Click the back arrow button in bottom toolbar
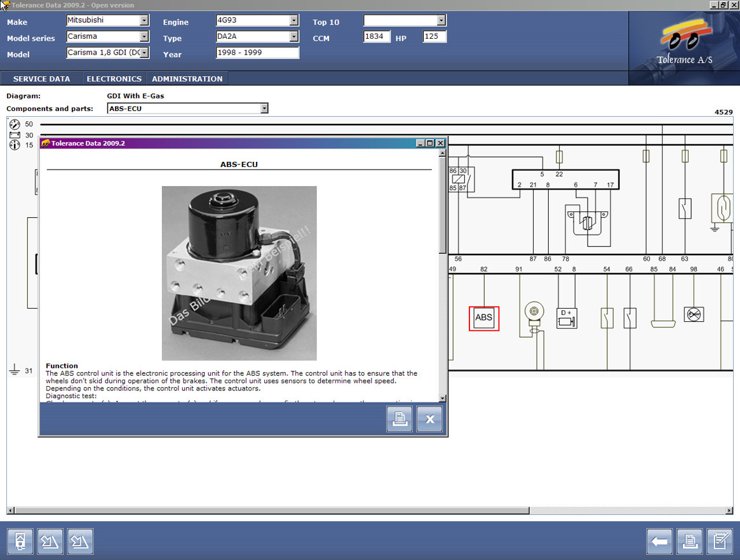 (x=659, y=542)
